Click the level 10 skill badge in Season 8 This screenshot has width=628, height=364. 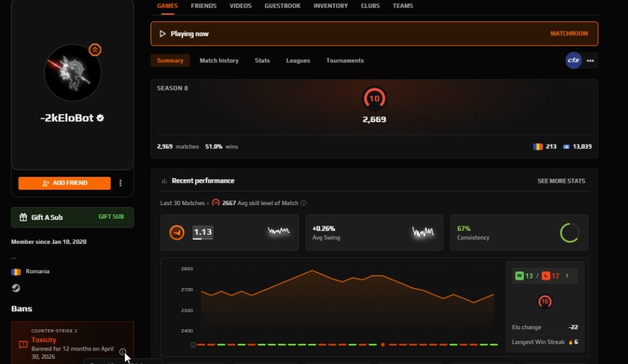[374, 98]
